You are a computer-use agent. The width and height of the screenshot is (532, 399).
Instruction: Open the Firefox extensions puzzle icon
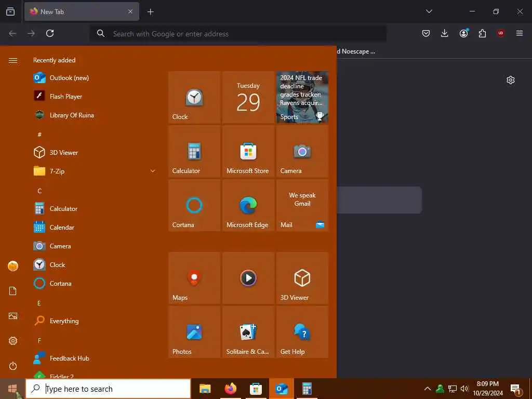coord(482,33)
